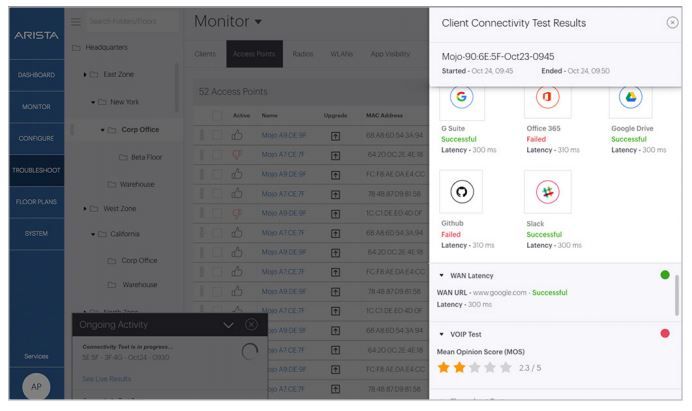
Task: Collapse the Corp Office folder under New York
Action: [102, 130]
